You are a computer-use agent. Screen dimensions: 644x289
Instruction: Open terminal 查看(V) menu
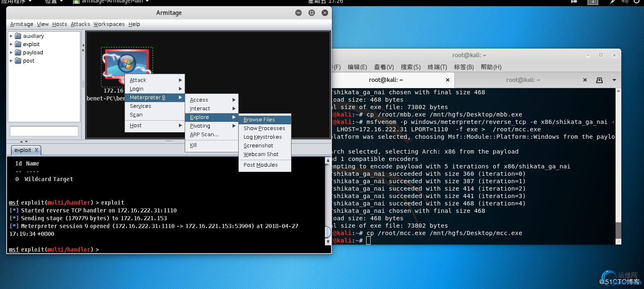(x=384, y=67)
